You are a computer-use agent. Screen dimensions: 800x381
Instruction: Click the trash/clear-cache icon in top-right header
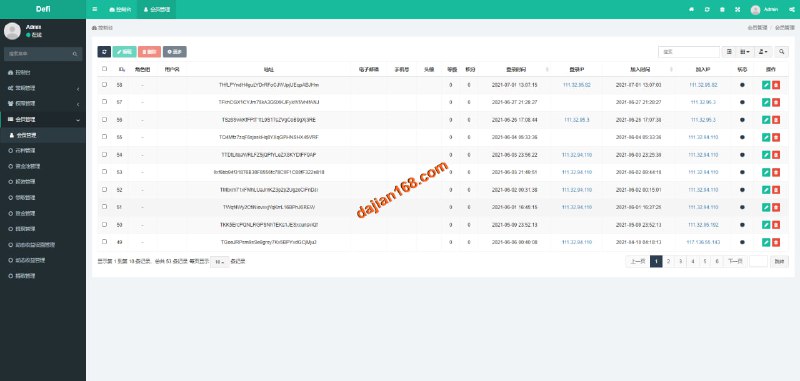[x=722, y=9]
